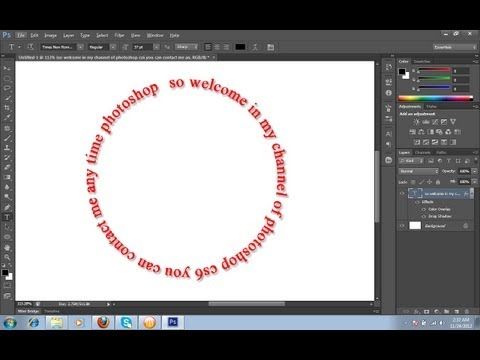The width and height of the screenshot is (480, 360).
Task: Select the Hand tool
Action: tap(7, 247)
